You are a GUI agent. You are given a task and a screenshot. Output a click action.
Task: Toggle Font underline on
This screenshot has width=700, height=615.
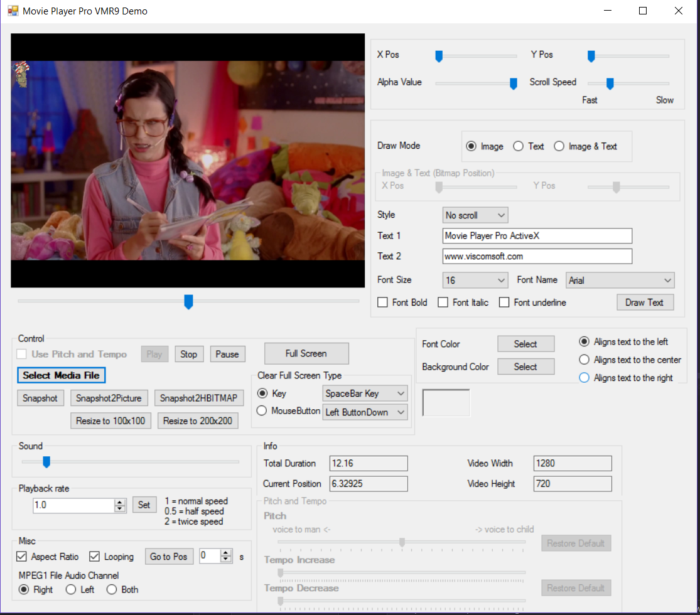(505, 302)
